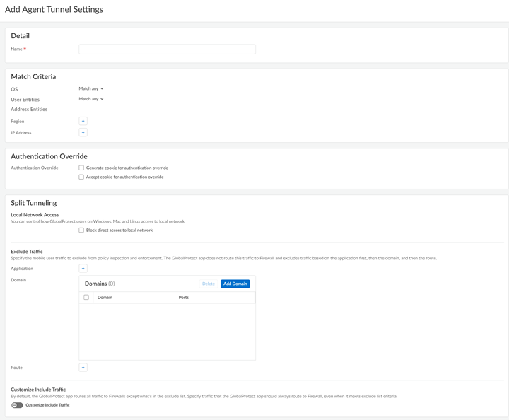Click the Split Tunneling section heading

tap(33, 203)
